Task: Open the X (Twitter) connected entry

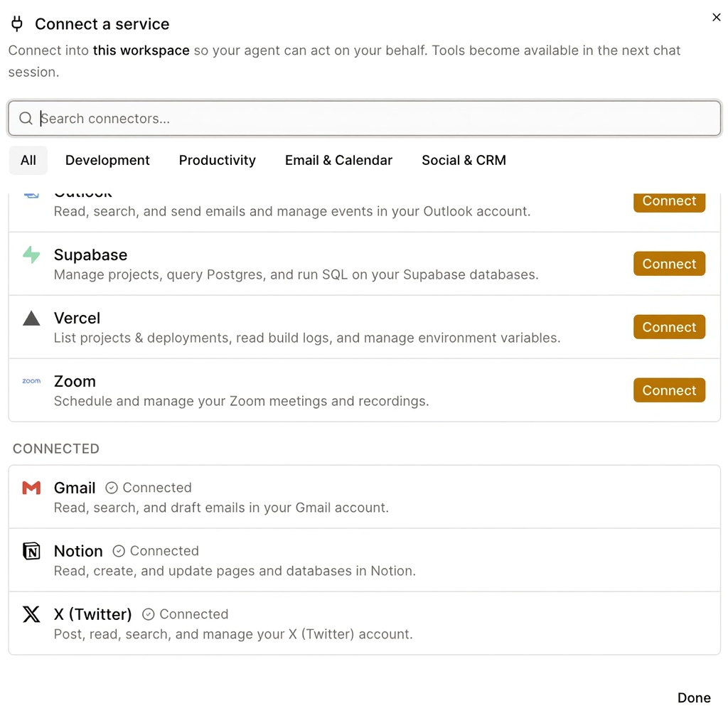Action: [364, 623]
